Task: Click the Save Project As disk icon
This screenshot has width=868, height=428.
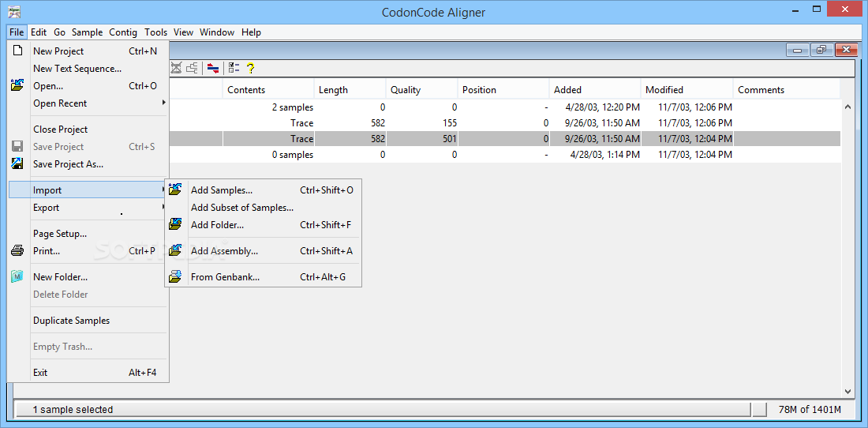Action: click(x=17, y=164)
